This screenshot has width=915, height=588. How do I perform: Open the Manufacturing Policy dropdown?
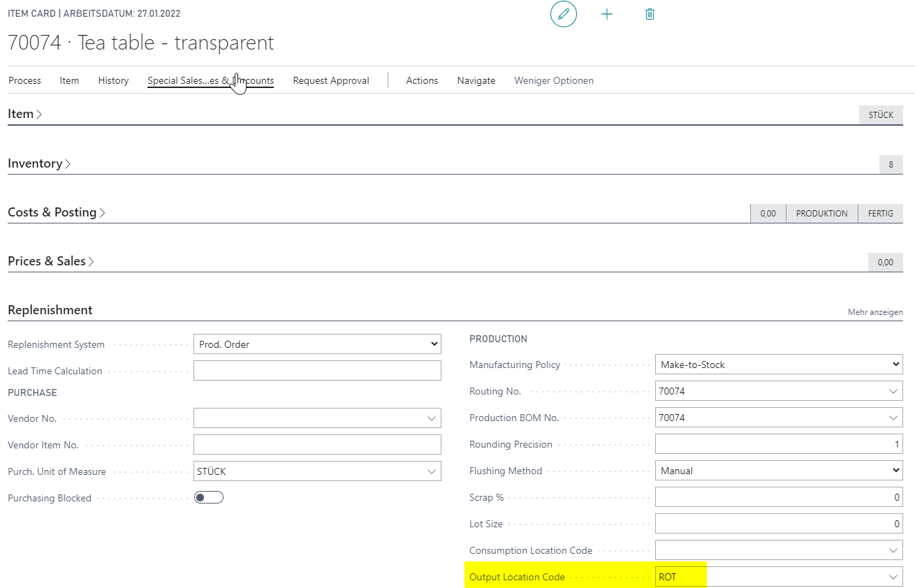[x=779, y=365]
